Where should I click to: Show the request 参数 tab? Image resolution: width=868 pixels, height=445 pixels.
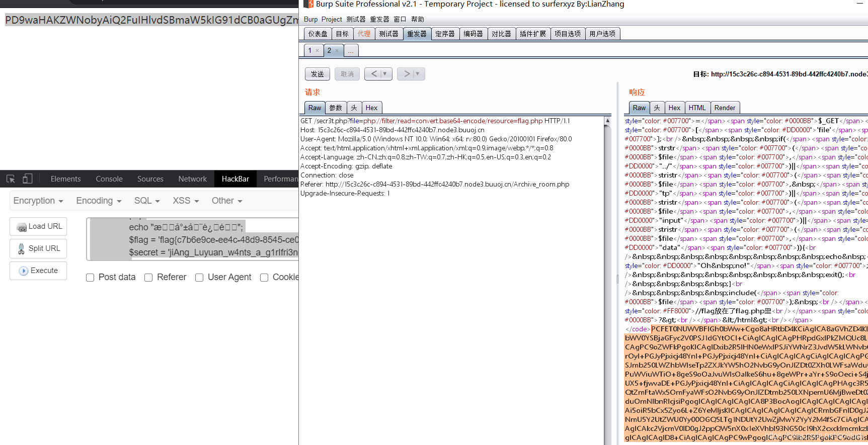tap(336, 108)
